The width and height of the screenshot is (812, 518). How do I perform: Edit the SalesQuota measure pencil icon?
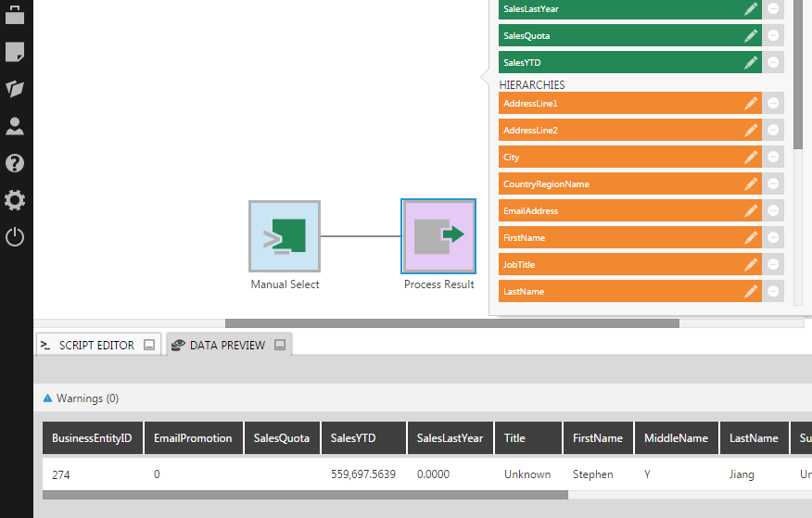751,35
